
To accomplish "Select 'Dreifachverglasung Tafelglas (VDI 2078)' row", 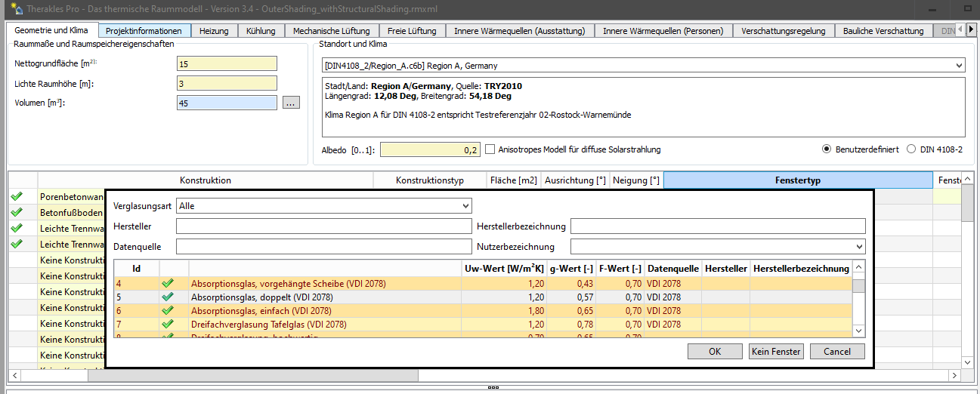I will [x=484, y=324].
